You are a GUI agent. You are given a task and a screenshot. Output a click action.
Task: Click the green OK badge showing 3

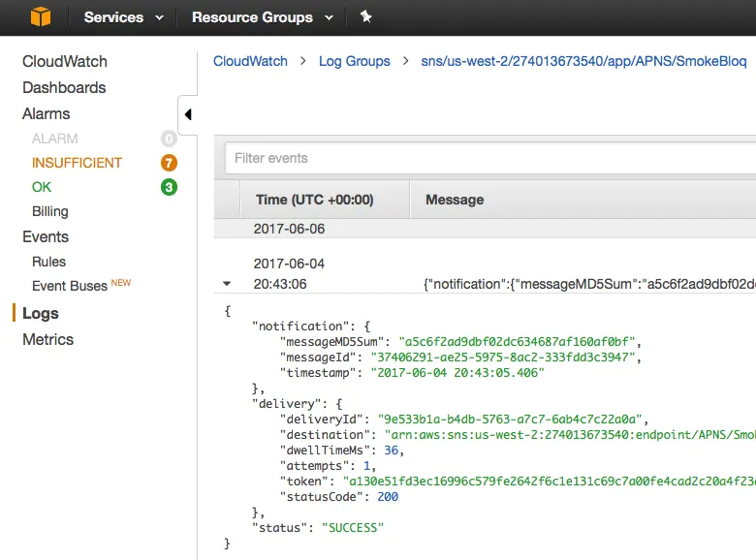(169, 187)
